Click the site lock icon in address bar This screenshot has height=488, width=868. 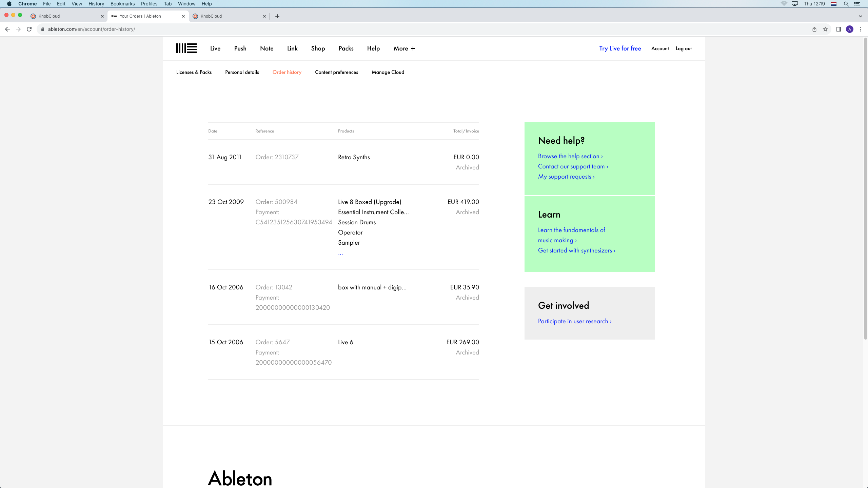point(43,29)
